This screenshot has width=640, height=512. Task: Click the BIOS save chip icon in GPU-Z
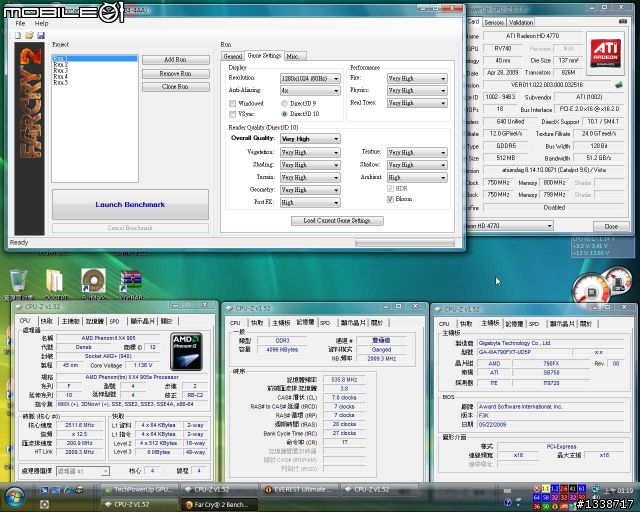click(619, 85)
